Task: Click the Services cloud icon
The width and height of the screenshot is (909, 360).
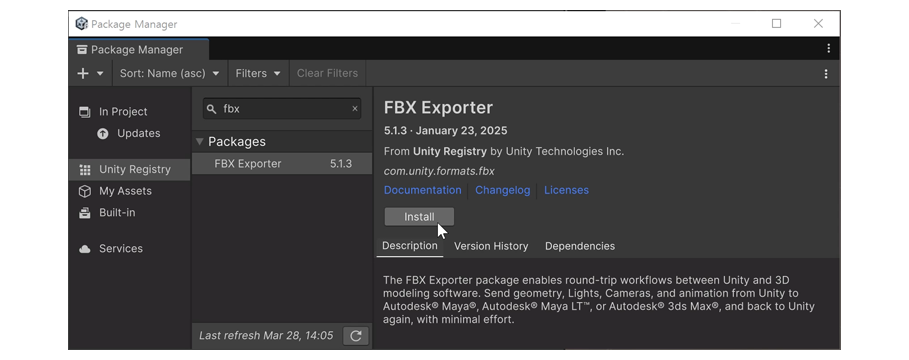Action: (85, 249)
